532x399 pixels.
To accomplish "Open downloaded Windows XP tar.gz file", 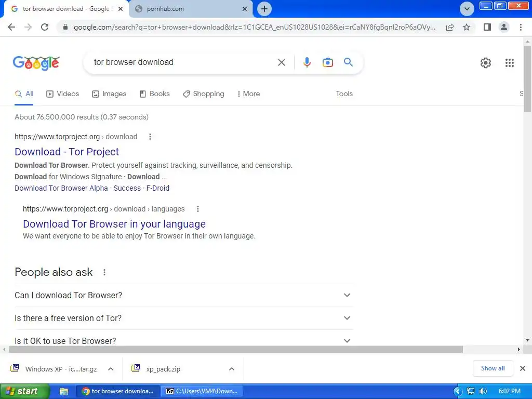I will pyautogui.click(x=54, y=369).
